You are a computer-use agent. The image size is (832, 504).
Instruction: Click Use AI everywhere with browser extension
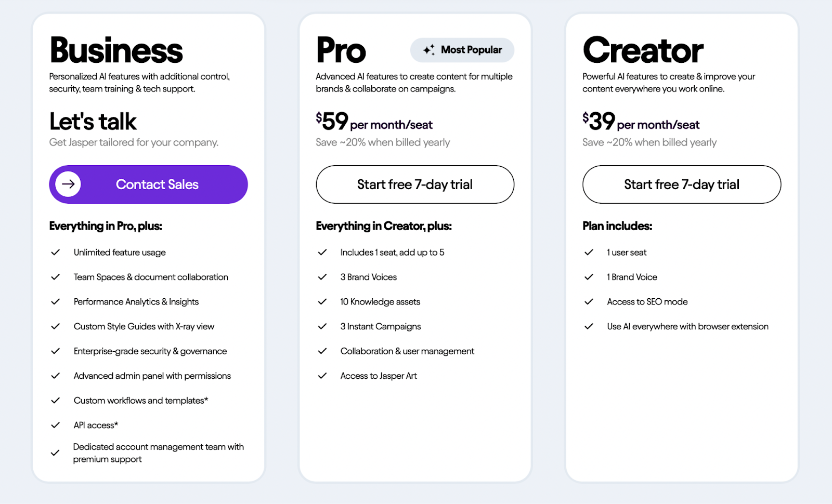tap(687, 326)
